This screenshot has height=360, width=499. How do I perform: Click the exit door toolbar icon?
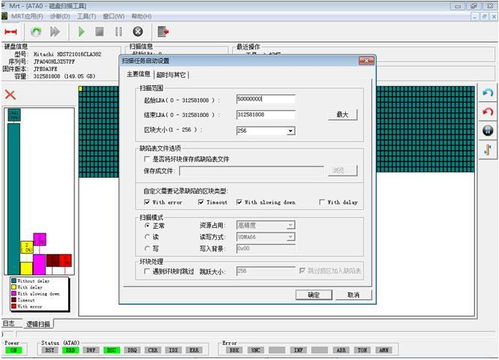[163, 32]
